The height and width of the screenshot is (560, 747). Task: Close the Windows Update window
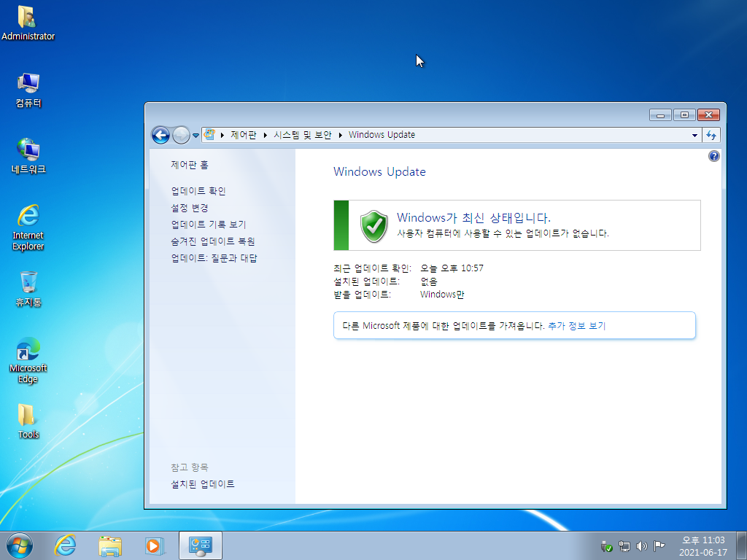[x=708, y=114]
